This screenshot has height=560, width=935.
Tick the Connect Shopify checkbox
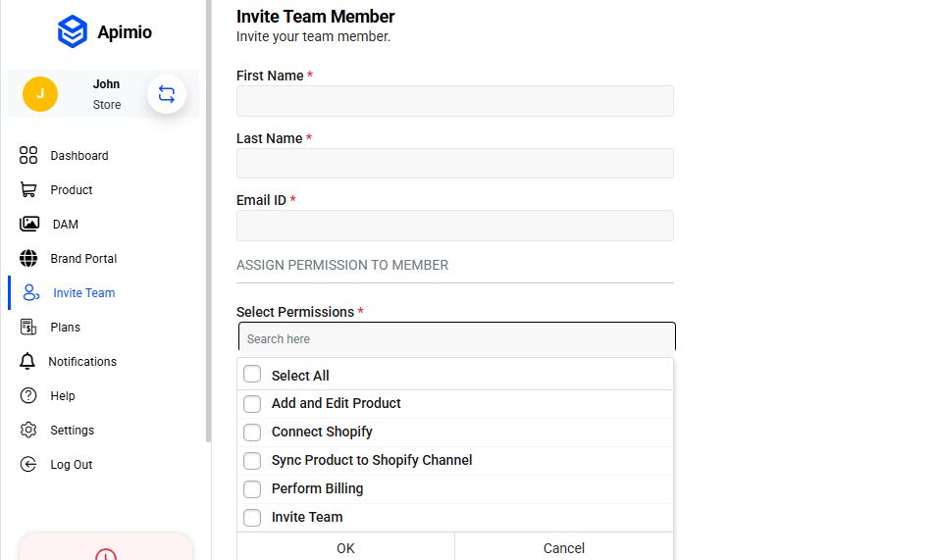[252, 432]
